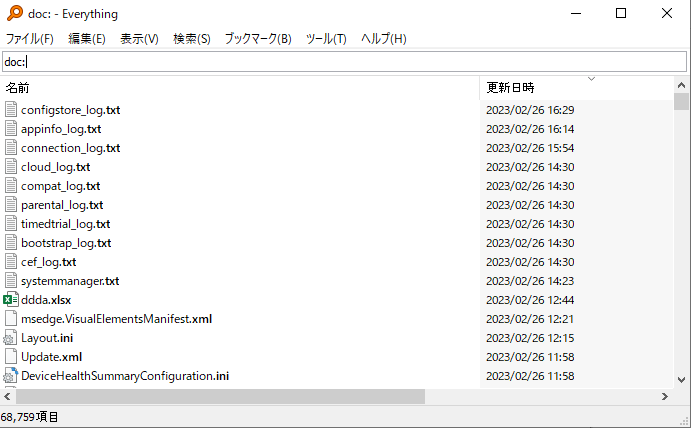Click the sort direction chevron above 更新日時
The height and width of the screenshot is (428, 691).
[x=591, y=79]
